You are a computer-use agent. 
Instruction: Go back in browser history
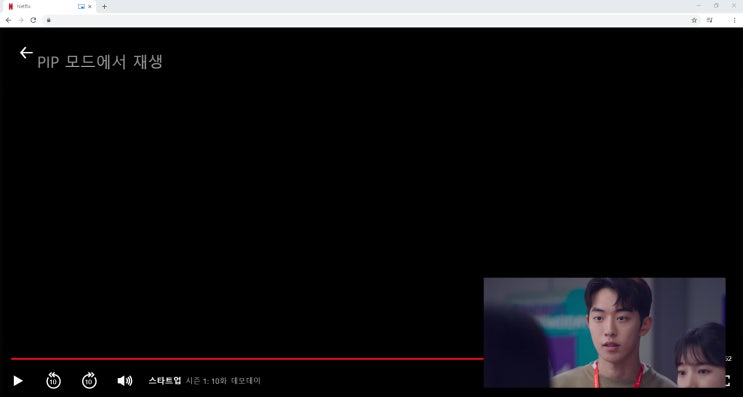(8, 20)
